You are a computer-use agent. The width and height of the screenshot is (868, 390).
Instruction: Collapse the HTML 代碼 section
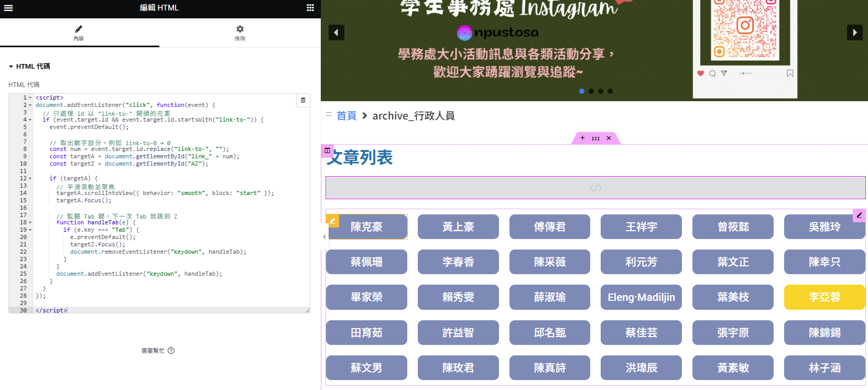click(x=11, y=67)
